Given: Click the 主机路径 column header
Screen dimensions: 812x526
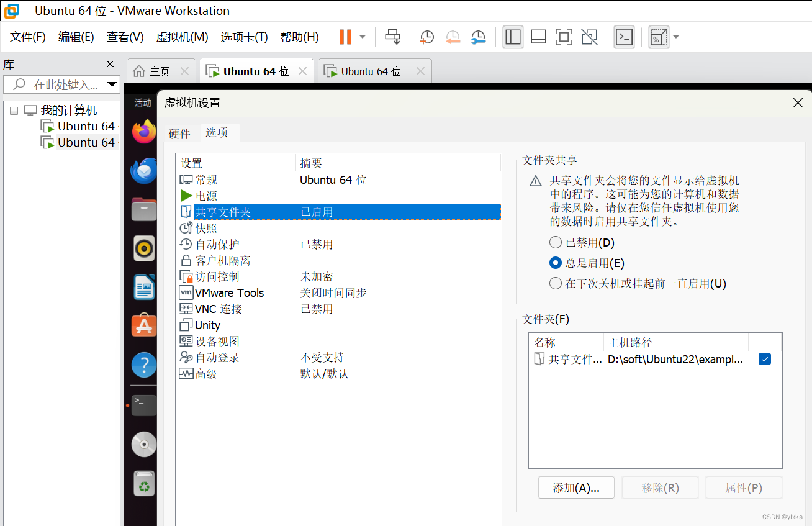Looking at the screenshot, I should [x=676, y=342].
